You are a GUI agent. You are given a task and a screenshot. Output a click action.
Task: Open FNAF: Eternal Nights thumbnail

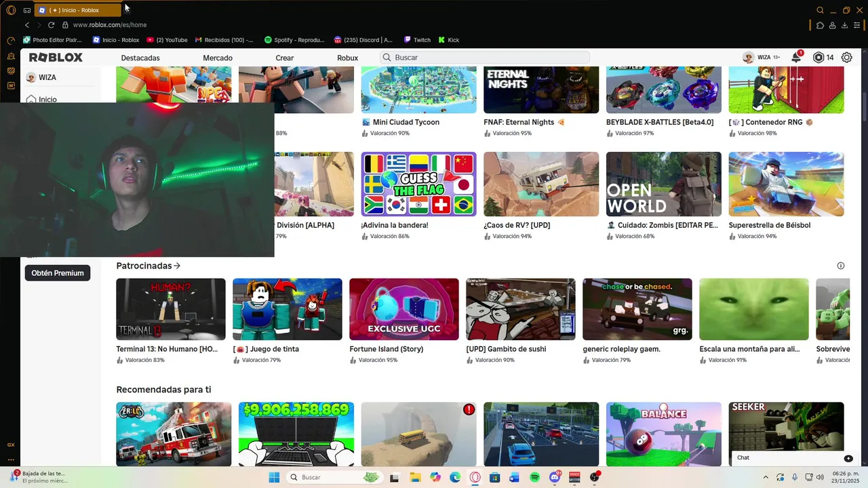tap(541, 89)
